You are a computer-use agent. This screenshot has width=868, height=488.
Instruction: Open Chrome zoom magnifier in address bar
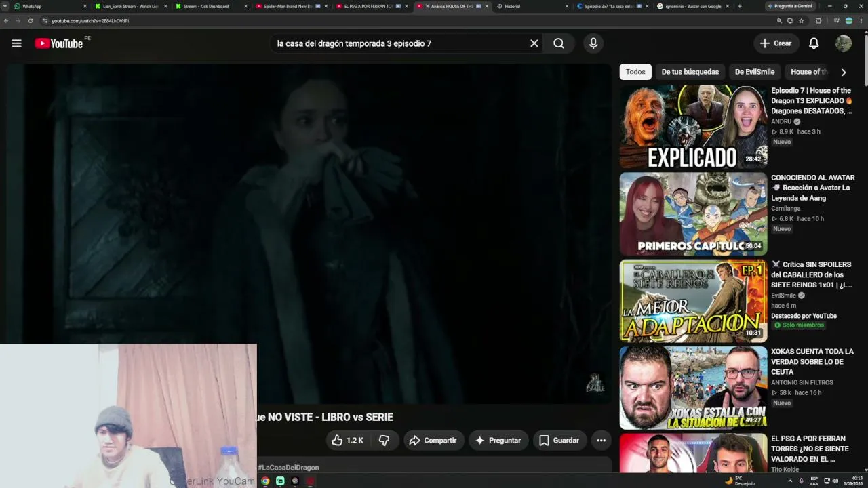click(x=779, y=21)
